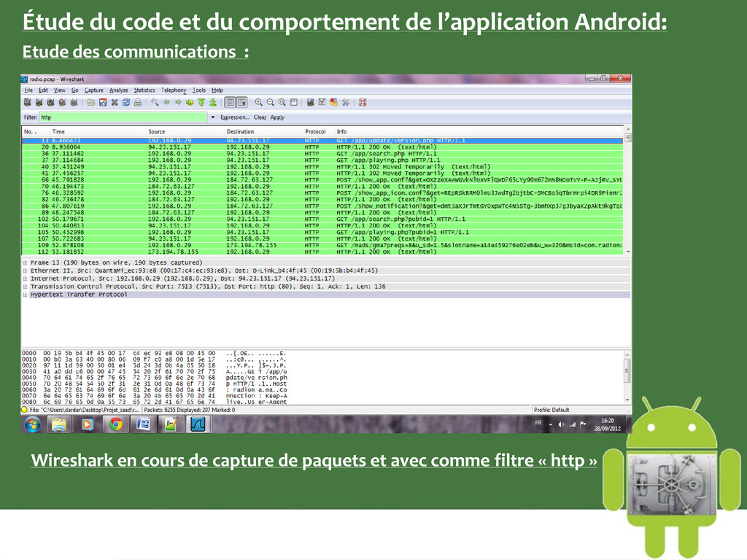Screen dimensions: 747x560
Task: Open the Edit menu
Action: tap(43, 90)
